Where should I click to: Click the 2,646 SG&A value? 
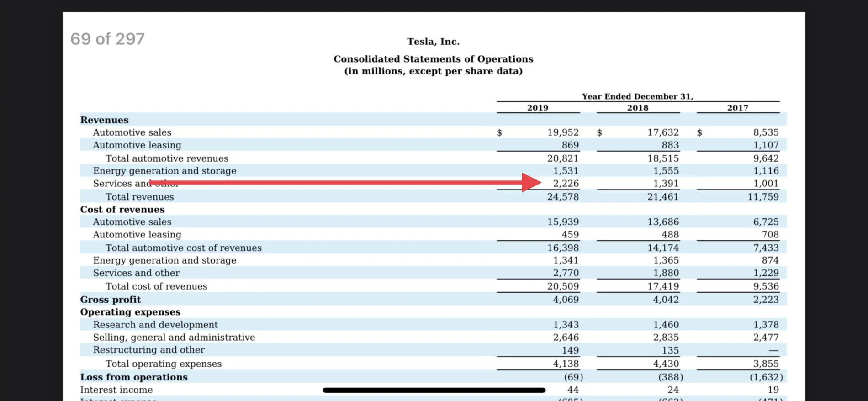(566, 337)
